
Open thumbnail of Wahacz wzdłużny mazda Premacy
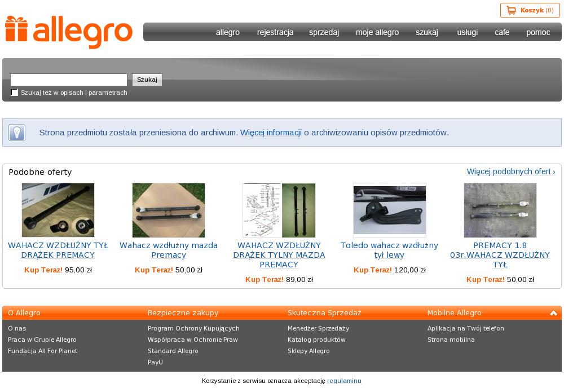click(169, 210)
